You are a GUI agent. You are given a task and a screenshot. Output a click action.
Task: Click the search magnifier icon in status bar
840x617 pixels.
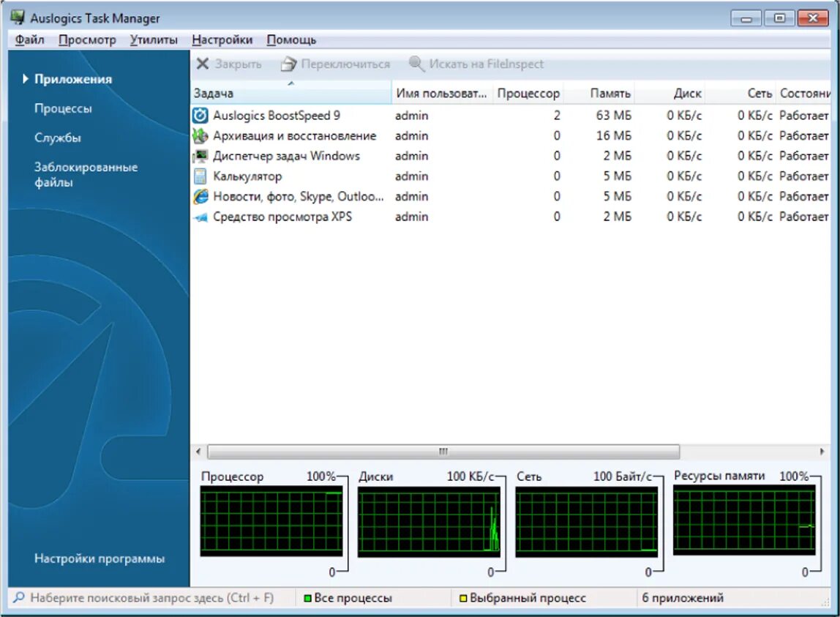pos(19,597)
